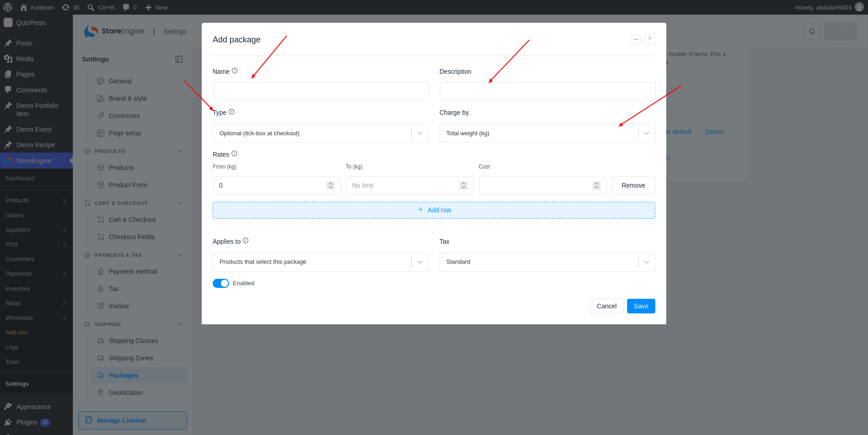
Task: Click the Remove button in rates row
Action: pos(633,185)
